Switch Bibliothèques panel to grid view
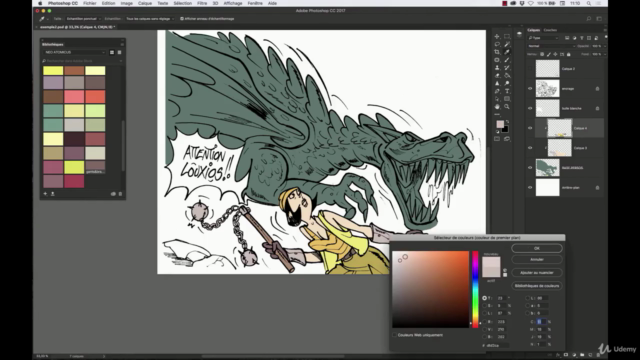The image size is (640, 360). coord(112,52)
